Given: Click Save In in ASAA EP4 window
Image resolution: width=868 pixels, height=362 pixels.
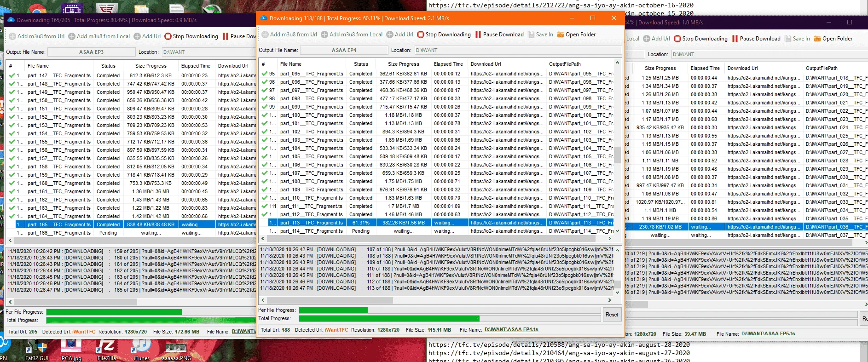Looking at the screenshot, I should [540, 34].
